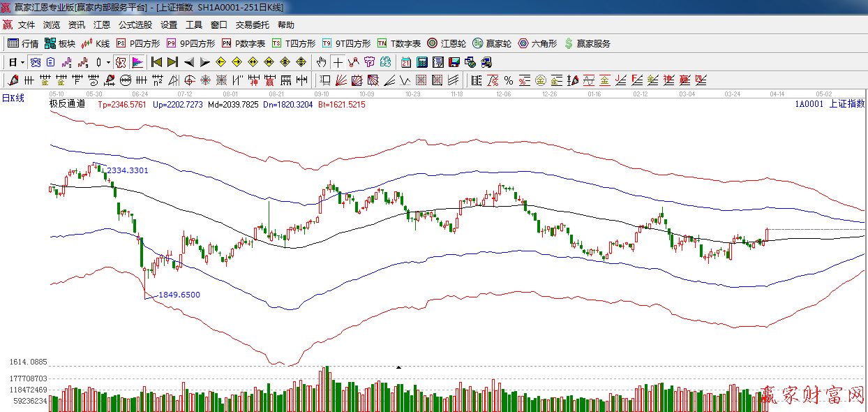Click the percent (%) drawing tool
The width and height of the screenshot is (868, 412).
(508, 80)
